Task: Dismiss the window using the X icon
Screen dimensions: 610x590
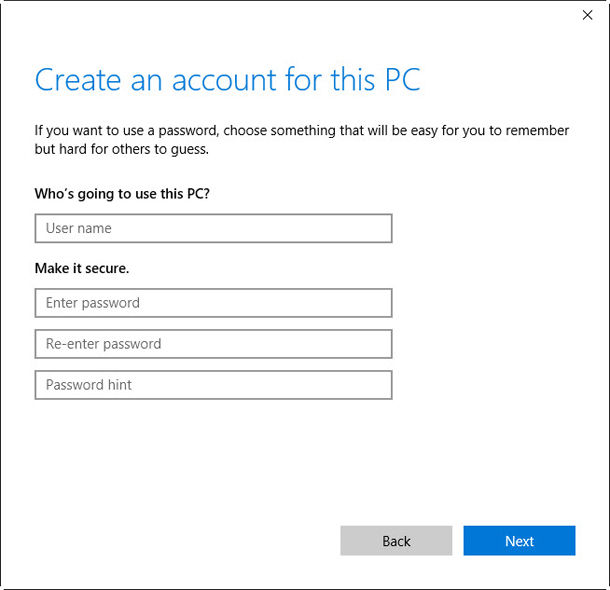Action: (587, 15)
